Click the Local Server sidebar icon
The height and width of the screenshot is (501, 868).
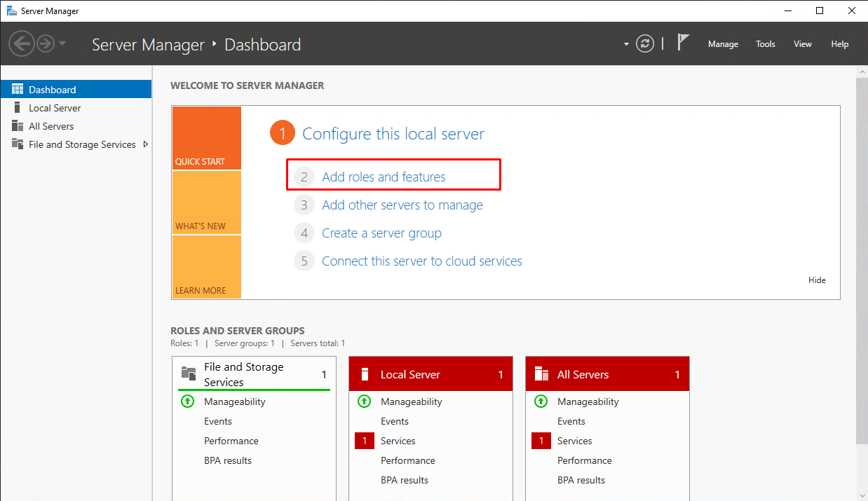(18, 107)
